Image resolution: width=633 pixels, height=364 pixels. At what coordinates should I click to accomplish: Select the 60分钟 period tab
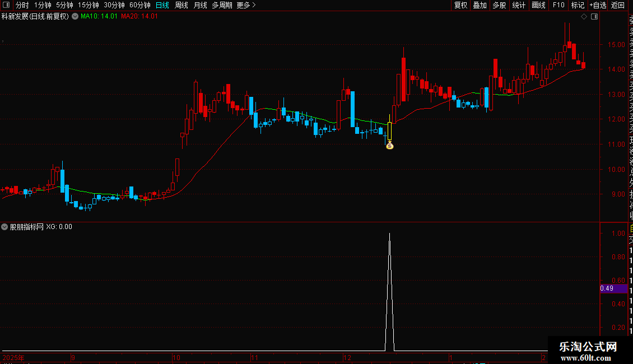point(139,5)
